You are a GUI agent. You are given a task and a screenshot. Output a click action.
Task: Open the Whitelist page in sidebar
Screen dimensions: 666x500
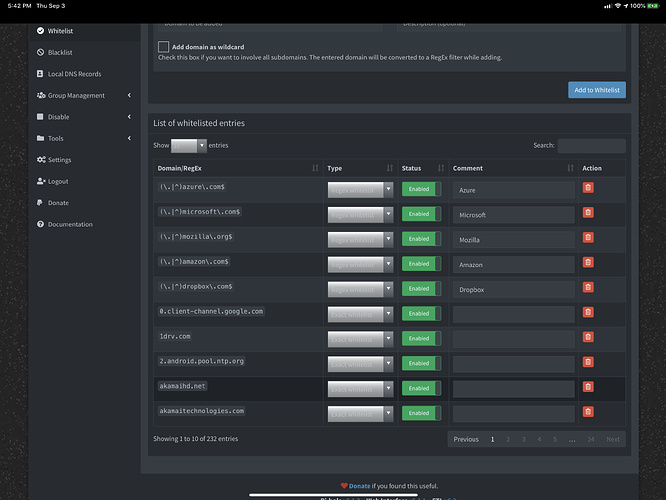tap(60, 31)
